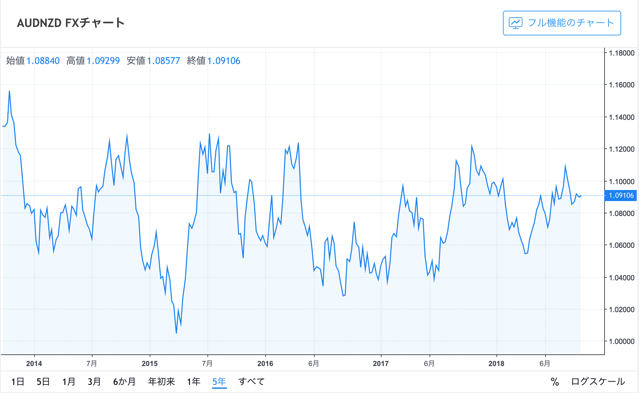The height and width of the screenshot is (393, 639).
Task: Select the 3月 time range
Action: 94,382
